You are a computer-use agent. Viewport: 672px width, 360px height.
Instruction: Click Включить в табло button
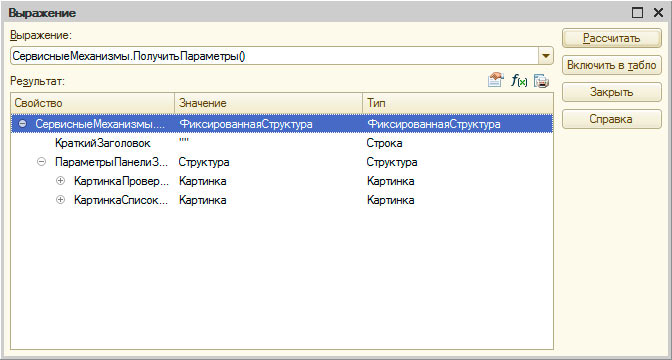tap(612, 65)
